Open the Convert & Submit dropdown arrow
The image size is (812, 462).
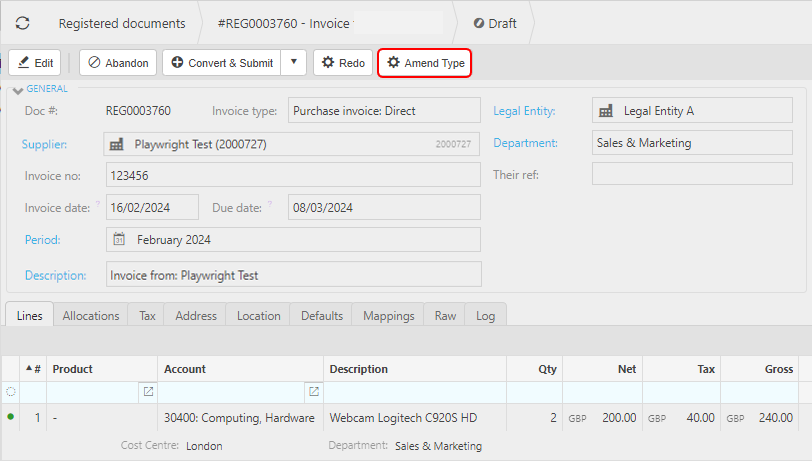[293, 63]
